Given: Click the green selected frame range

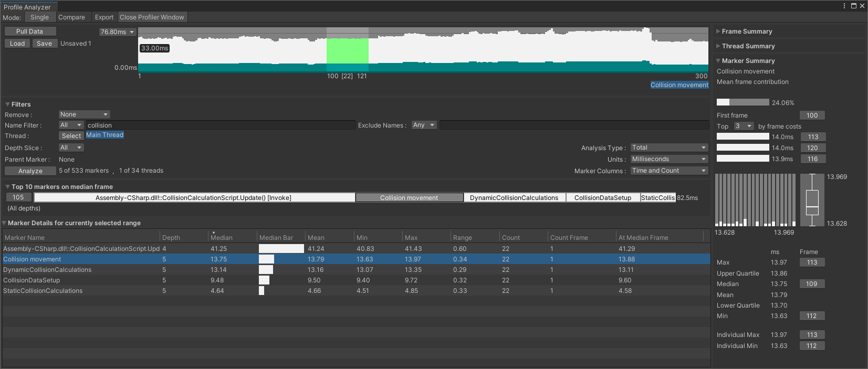Looking at the screenshot, I should (x=347, y=50).
